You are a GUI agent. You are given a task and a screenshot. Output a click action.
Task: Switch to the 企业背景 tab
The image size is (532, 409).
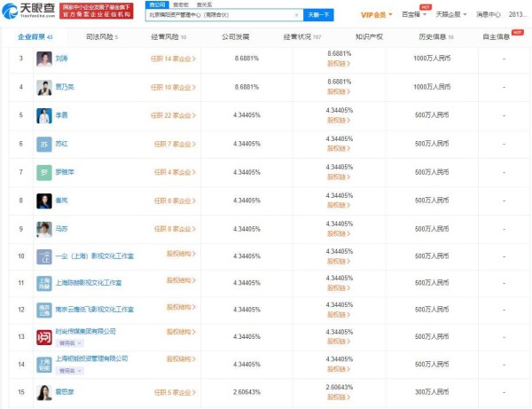tap(35, 37)
